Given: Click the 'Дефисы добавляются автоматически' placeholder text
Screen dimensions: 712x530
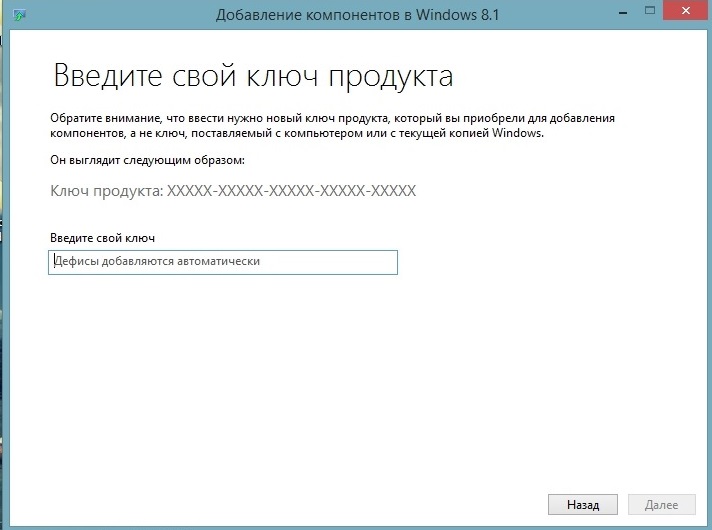Looking at the screenshot, I should tap(156, 261).
